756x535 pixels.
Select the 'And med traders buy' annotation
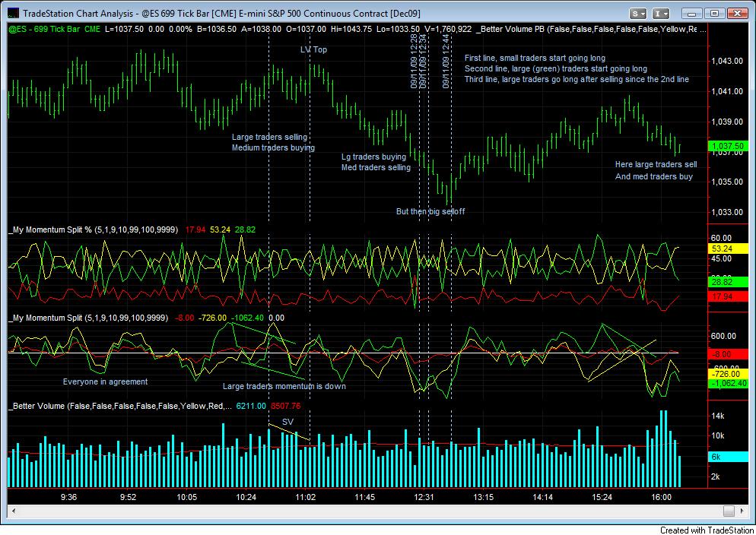pyautogui.click(x=654, y=177)
